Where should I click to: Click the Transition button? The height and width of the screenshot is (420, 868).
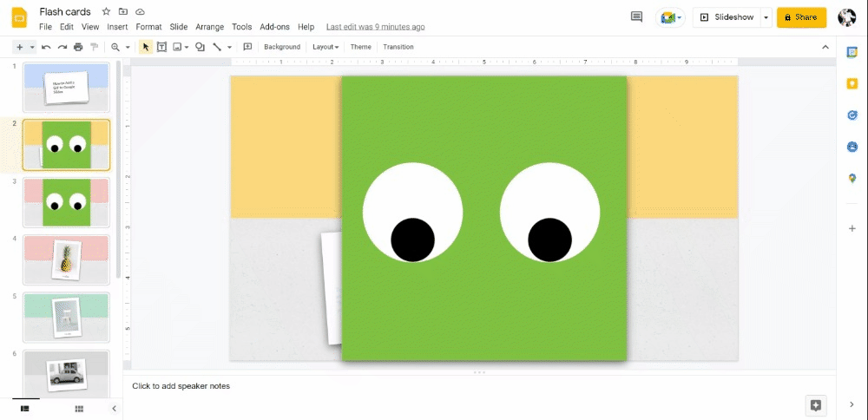[x=398, y=47]
